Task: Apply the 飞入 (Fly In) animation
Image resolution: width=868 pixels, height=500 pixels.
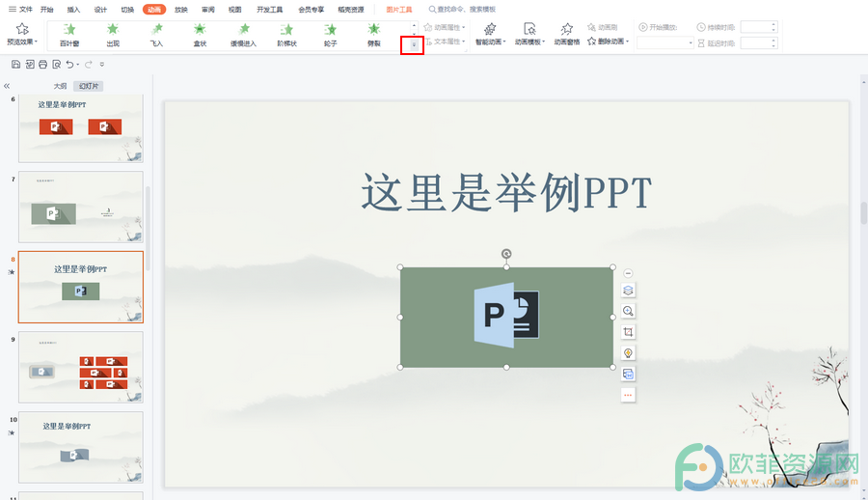Action: click(x=156, y=35)
